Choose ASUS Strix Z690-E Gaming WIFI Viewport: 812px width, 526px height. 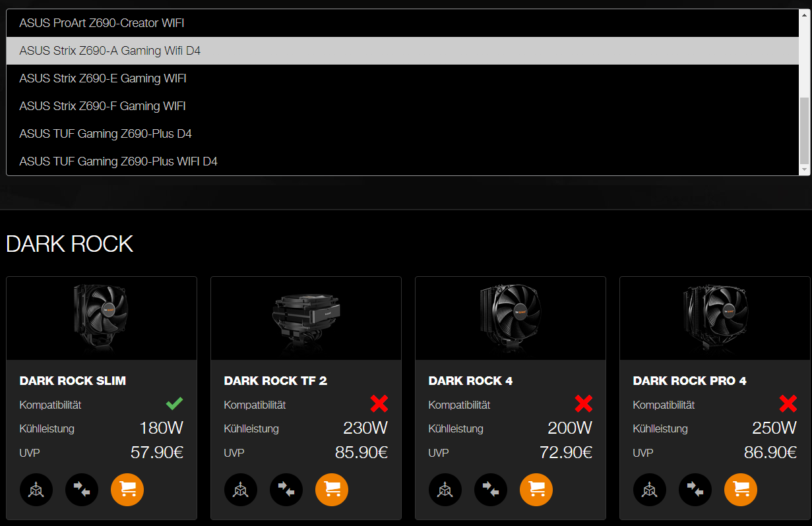[402, 78]
